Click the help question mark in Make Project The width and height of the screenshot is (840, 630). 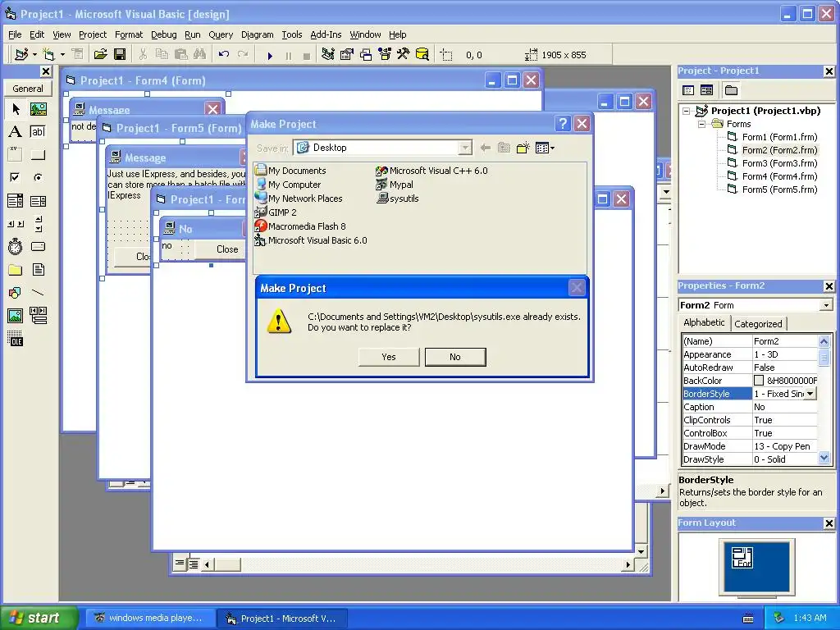tap(563, 124)
